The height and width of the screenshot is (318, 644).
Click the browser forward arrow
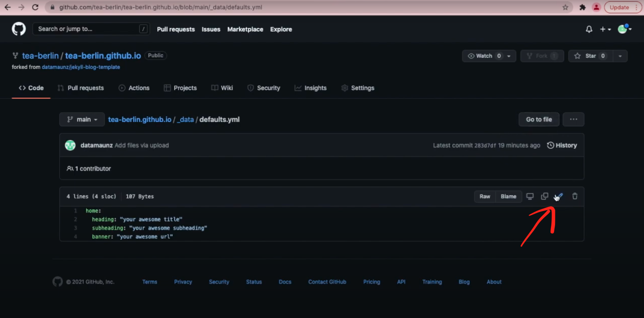point(21,7)
